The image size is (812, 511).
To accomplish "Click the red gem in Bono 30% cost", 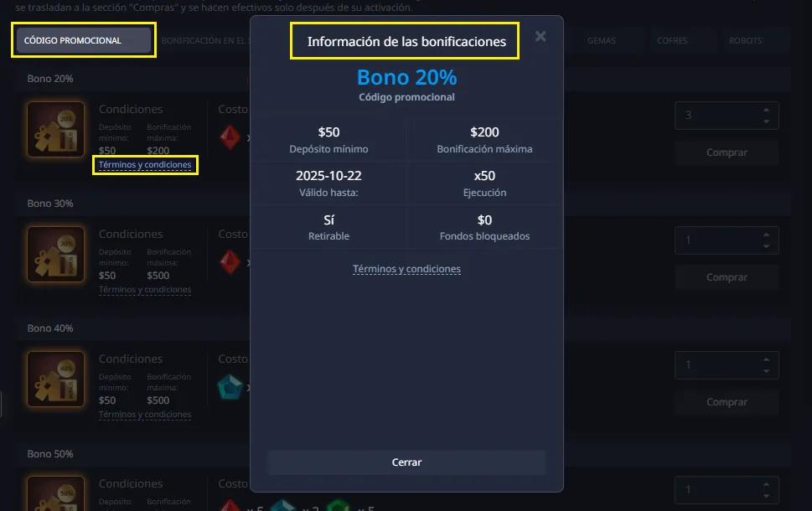I will pos(230,262).
